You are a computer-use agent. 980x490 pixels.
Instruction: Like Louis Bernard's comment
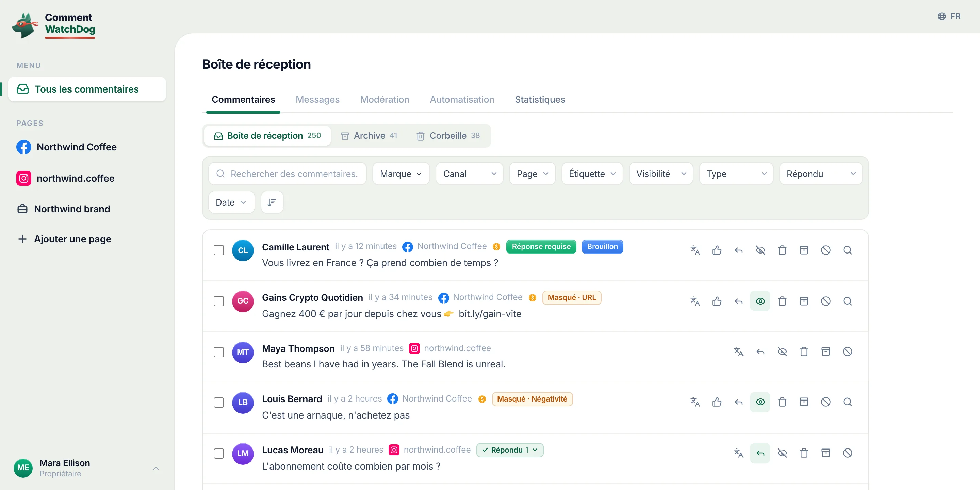(x=717, y=402)
